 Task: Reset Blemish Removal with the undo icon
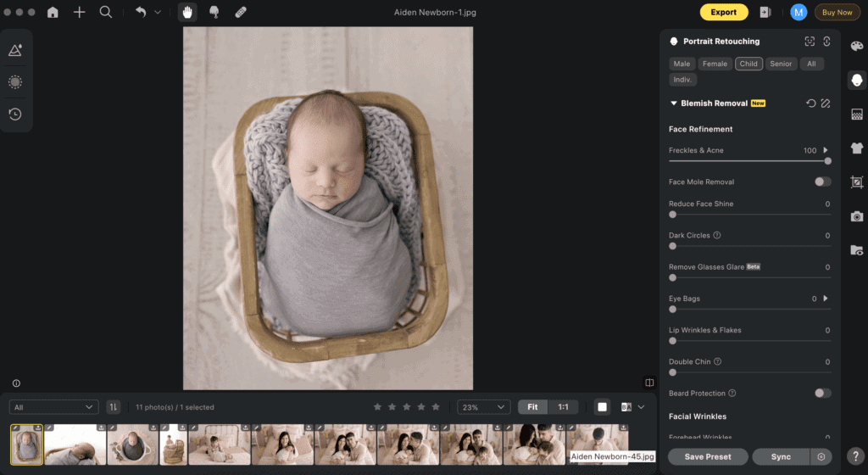click(810, 103)
